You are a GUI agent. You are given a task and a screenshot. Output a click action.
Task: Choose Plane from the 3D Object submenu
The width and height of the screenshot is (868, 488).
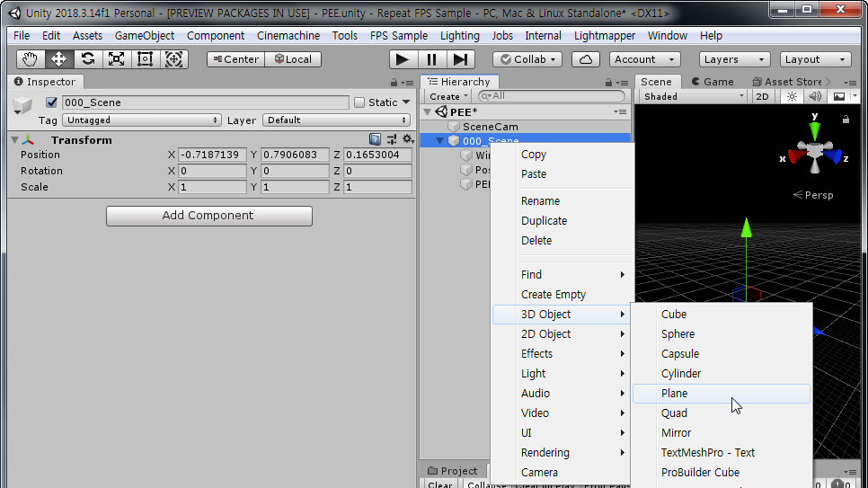point(722,394)
